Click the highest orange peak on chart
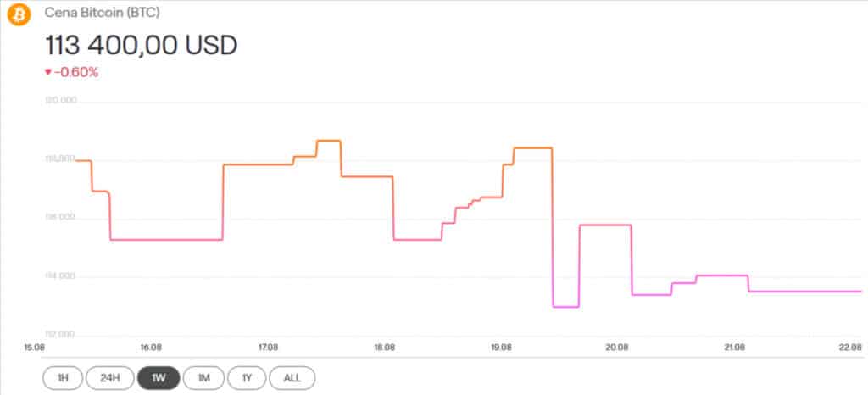The height and width of the screenshot is (395, 868). [328, 141]
